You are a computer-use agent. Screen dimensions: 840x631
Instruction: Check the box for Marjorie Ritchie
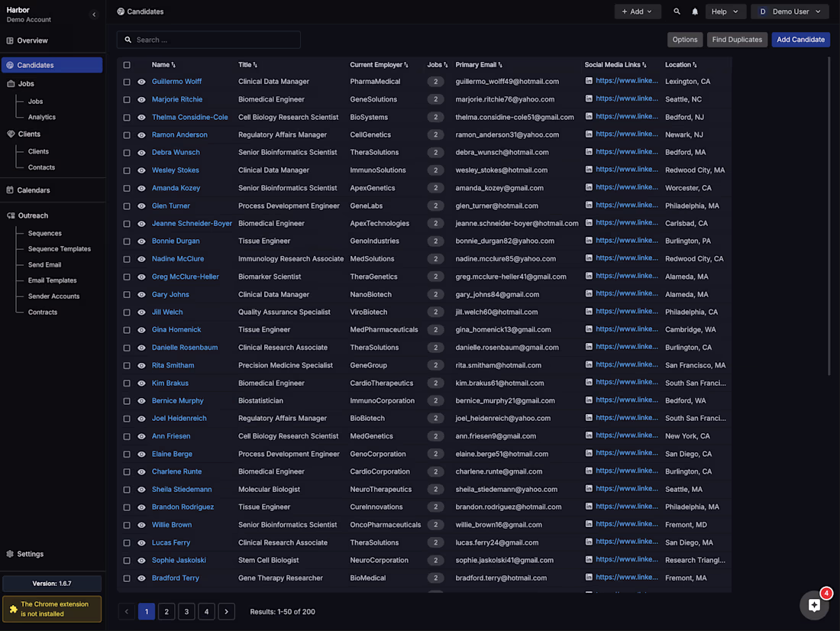127,100
